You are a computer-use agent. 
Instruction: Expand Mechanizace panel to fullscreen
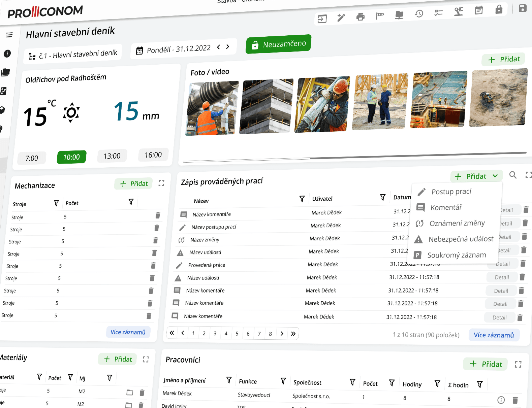tap(161, 183)
